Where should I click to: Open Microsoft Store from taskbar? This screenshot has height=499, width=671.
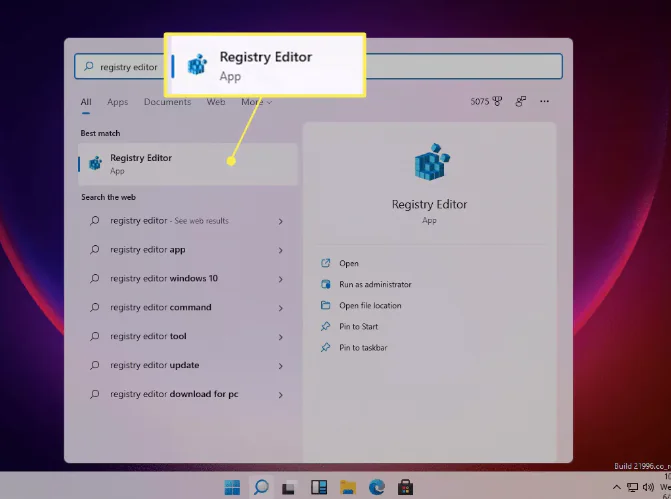click(405, 487)
